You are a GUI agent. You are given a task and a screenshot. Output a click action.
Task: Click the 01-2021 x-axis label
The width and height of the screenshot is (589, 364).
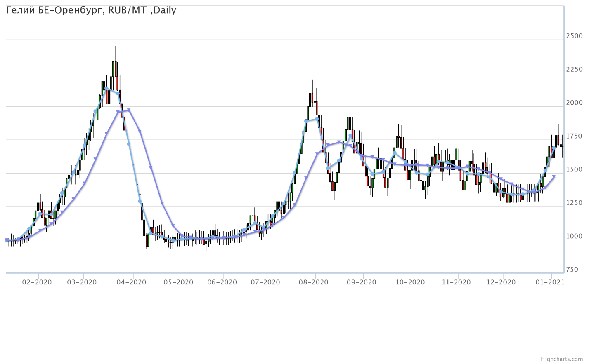pyautogui.click(x=549, y=282)
